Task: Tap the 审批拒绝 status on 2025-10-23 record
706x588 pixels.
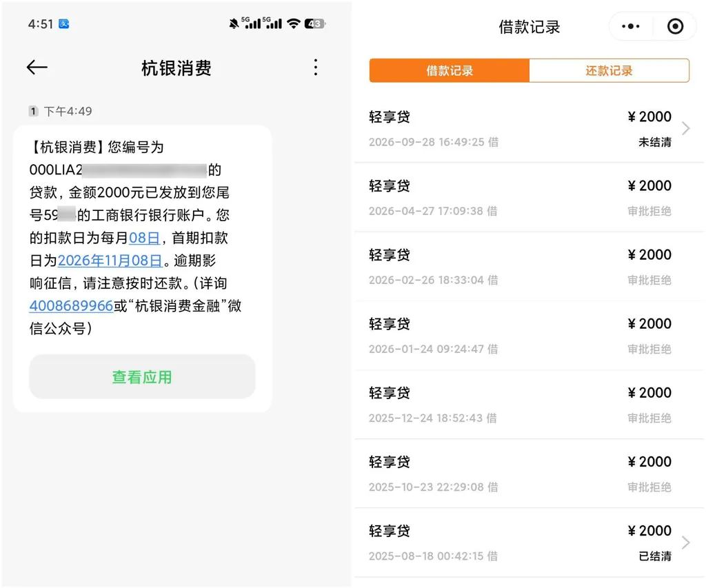Action: pos(649,487)
